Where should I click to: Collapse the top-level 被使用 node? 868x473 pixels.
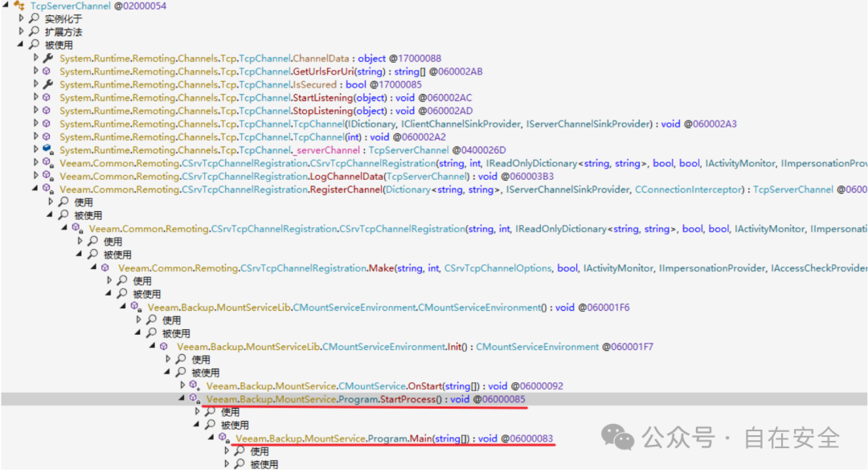(x=21, y=44)
